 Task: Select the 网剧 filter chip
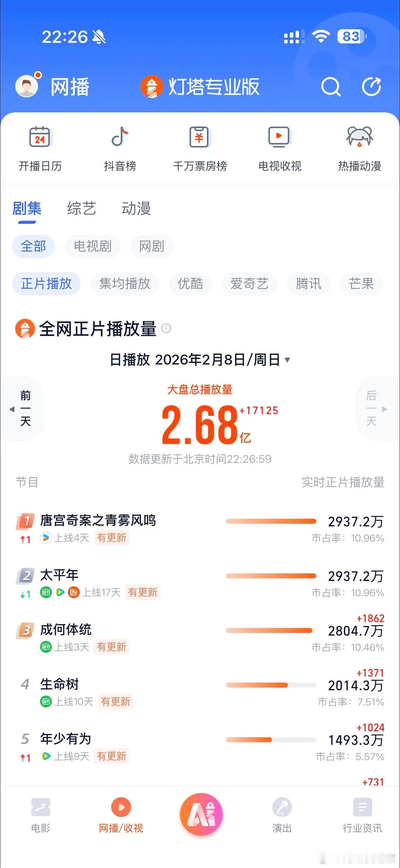click(x=151, y=246)
